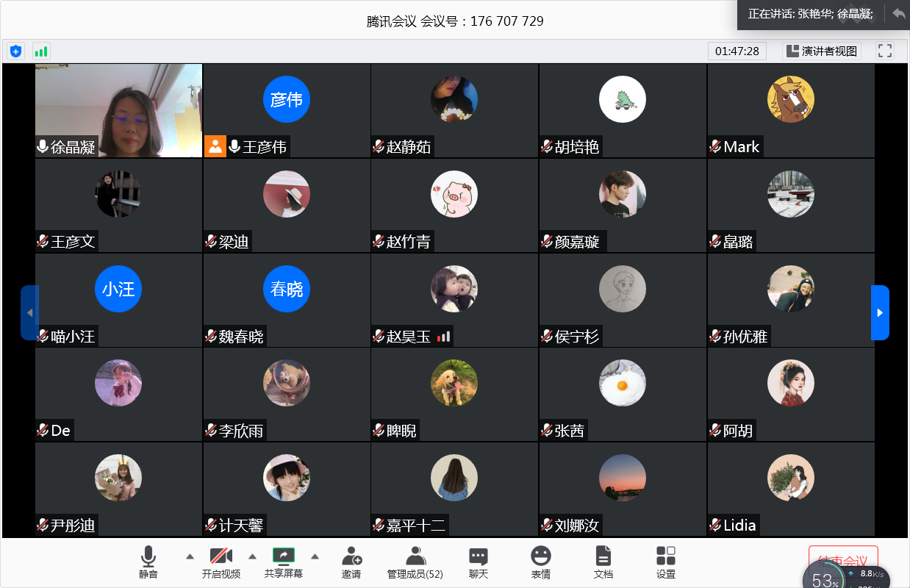The width and height of the screenshot is (910, 588).
Task: Start sharing screen
Action: 284,562
